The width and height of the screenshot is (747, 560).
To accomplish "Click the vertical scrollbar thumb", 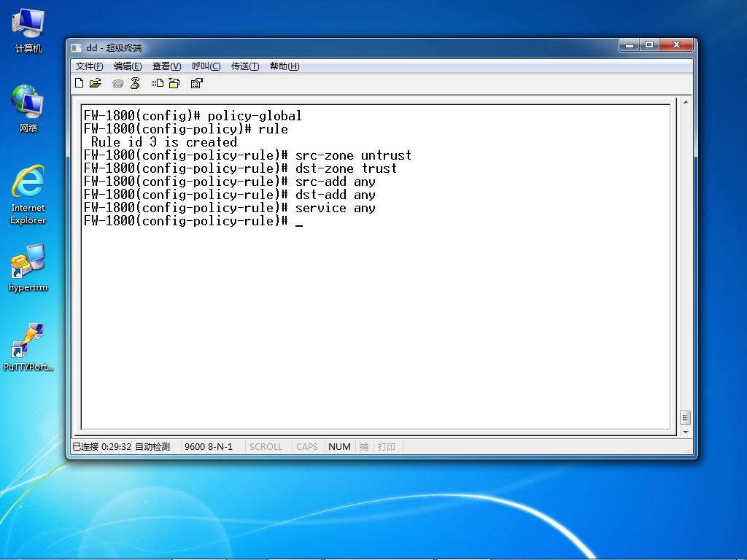I will tap(686, 418).
